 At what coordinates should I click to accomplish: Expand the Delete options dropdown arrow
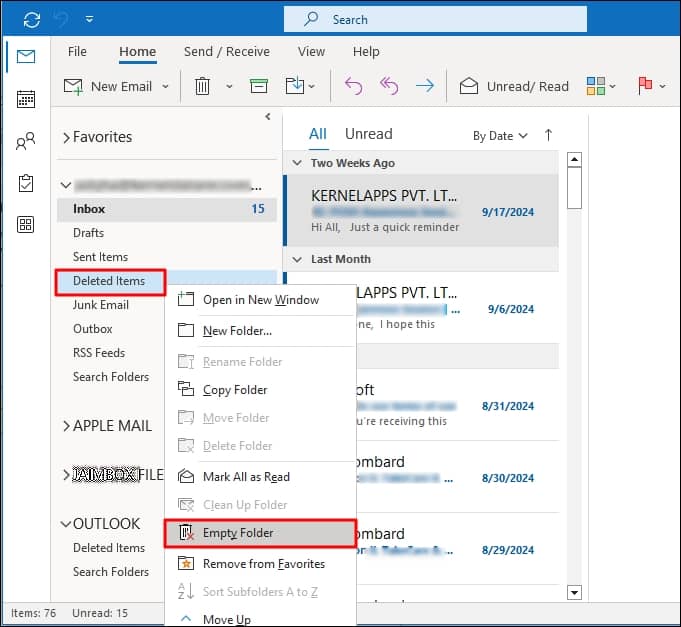(229, 86)
